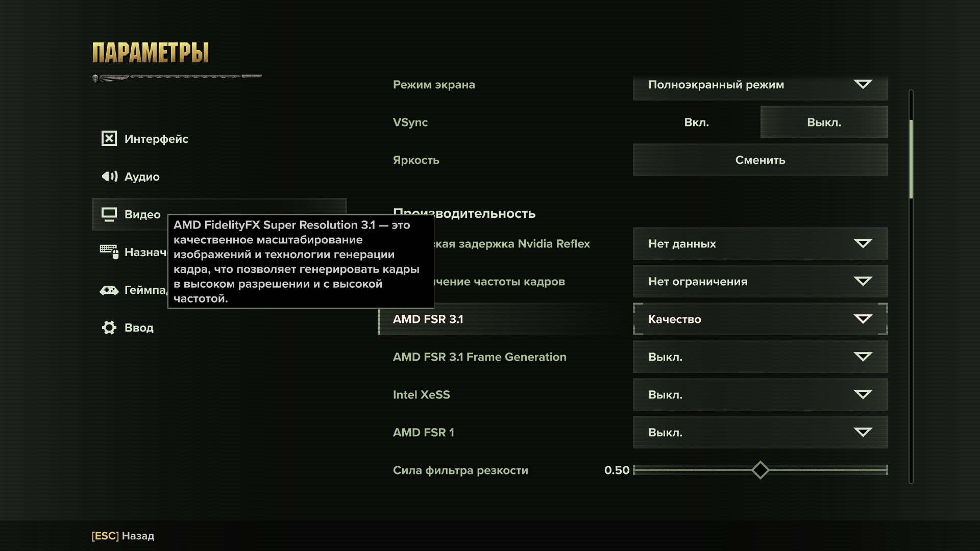Click the Gamepad controller icon
The height and width of the screenshot is (551, 980).
109,290
